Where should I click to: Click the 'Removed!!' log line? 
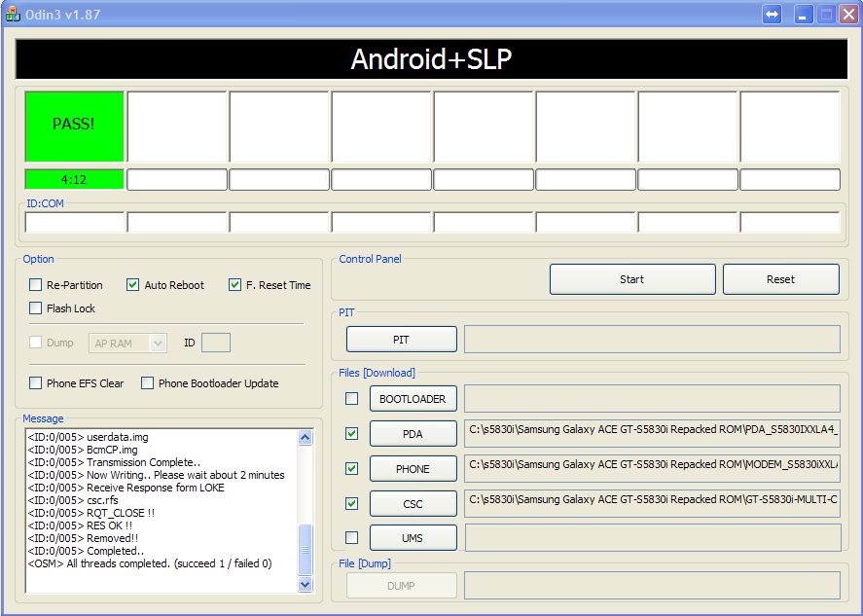83,538
